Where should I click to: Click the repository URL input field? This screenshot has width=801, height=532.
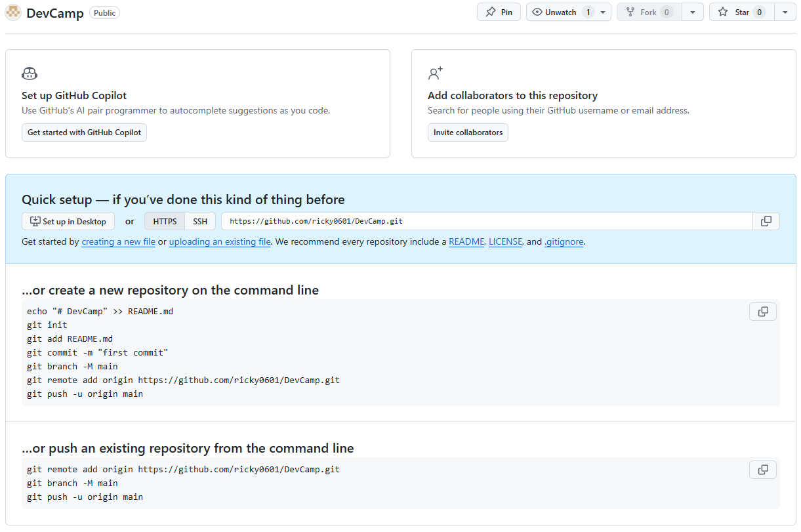tap(487, 221)
